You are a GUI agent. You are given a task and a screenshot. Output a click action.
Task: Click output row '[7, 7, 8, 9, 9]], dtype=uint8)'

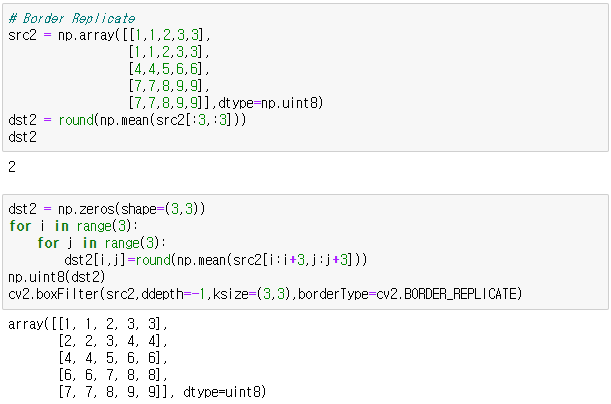coord(162,392)
